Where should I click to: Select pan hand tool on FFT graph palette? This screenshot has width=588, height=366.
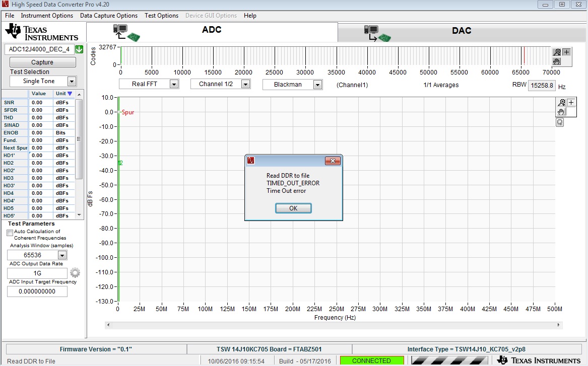pyautogui.click(x=561, y=112)
